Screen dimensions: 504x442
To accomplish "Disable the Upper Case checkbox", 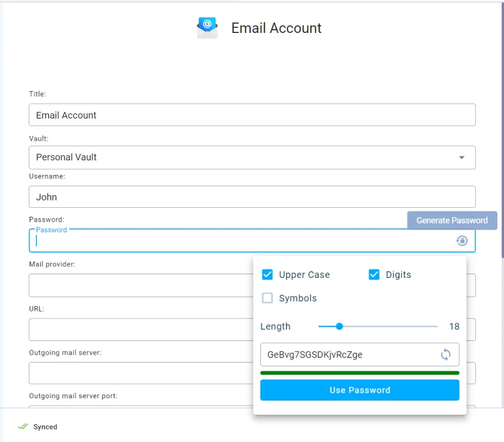I will pos(267,274).
